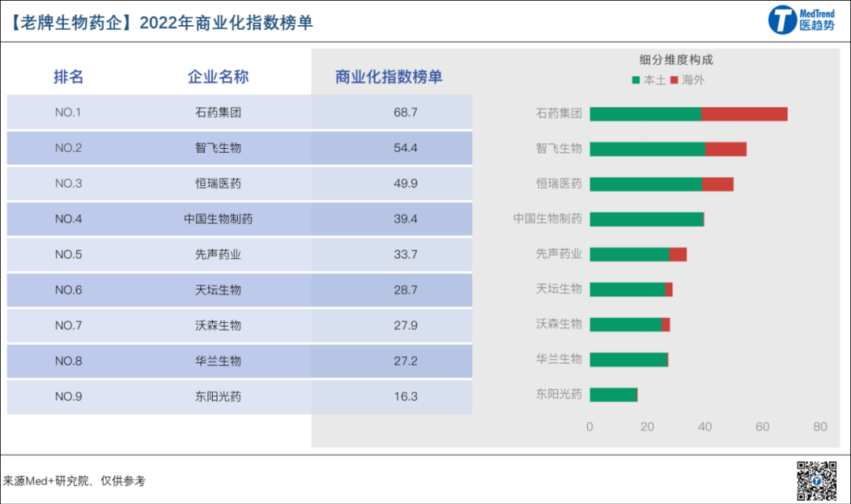Select the NO.9 rank cell

69,397
